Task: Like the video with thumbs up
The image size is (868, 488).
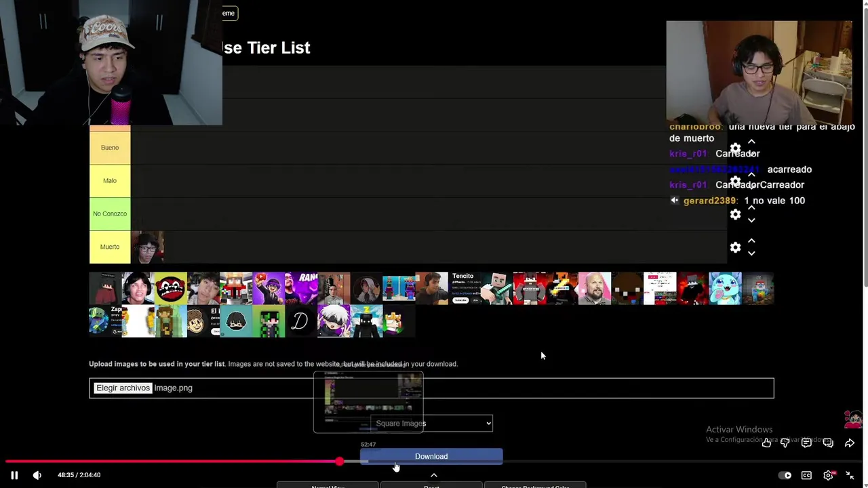Action: click(x=766, y=443)
